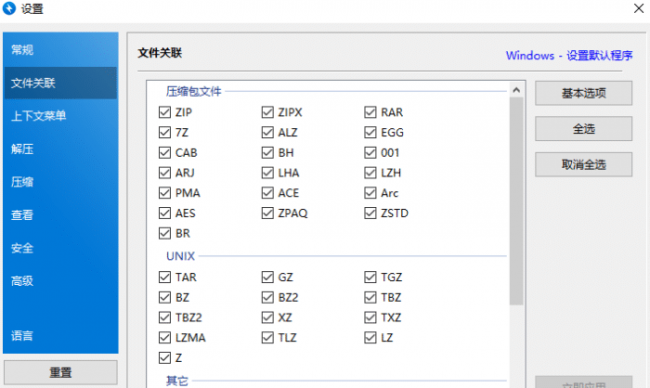Toggle the BZ checkbox
The width and height of the screenshot is (650, 388).
[x=165, y=297]
